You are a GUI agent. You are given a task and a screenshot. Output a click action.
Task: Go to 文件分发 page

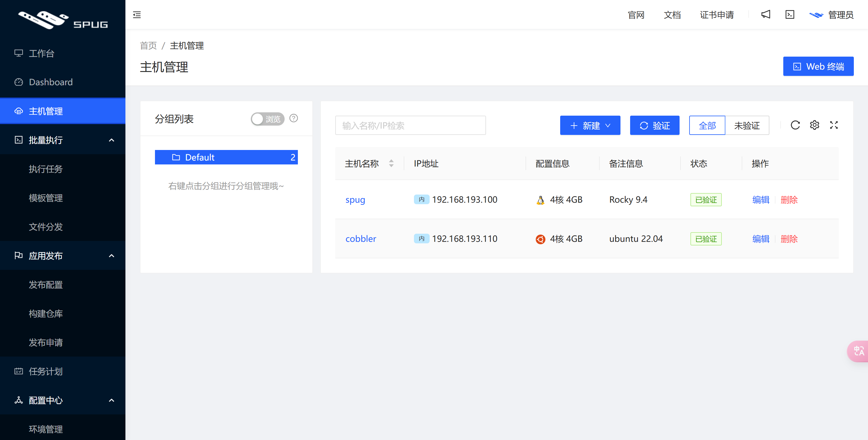tap(63, 227)
